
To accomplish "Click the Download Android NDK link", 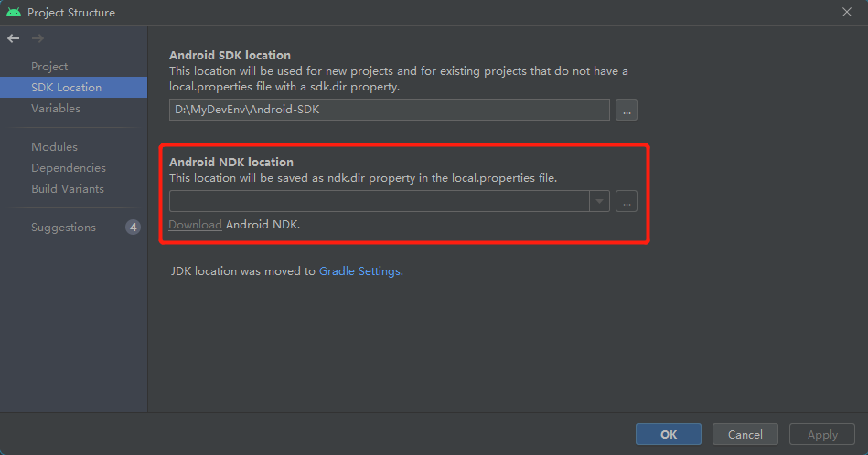I will 195,225.
